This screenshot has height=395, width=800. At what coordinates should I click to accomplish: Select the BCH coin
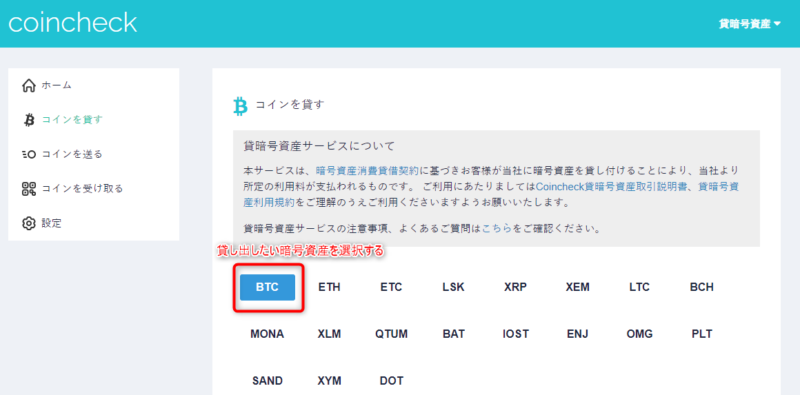(x=702, y=287)
